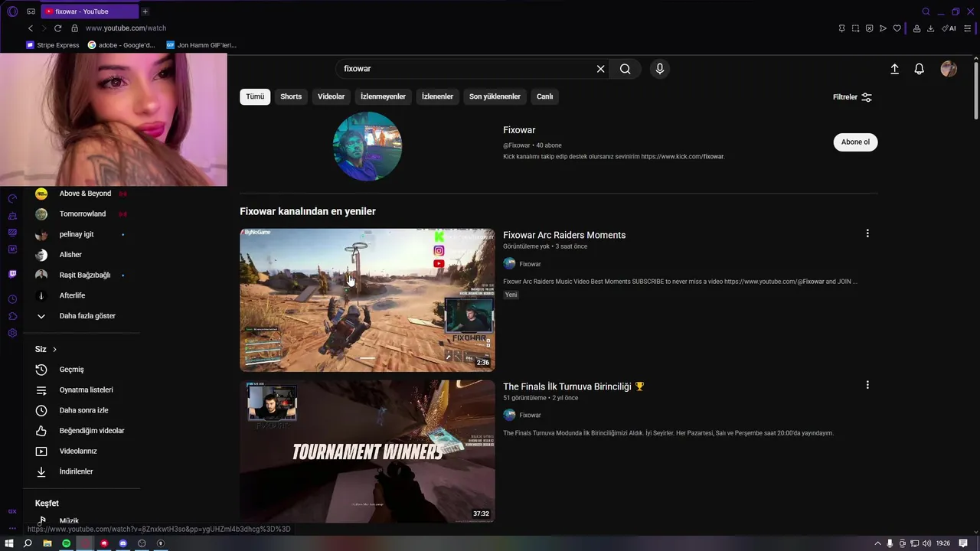This screenshot has width=980, height=551.
Task: Open the browser downloads panel
Action: click(x=930, y=28)
